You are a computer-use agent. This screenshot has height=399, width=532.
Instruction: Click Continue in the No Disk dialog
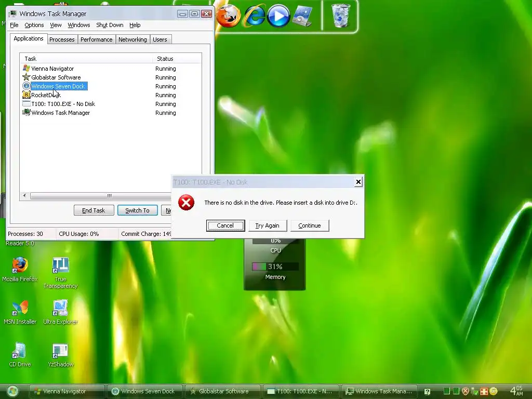[x=310, y=225]
